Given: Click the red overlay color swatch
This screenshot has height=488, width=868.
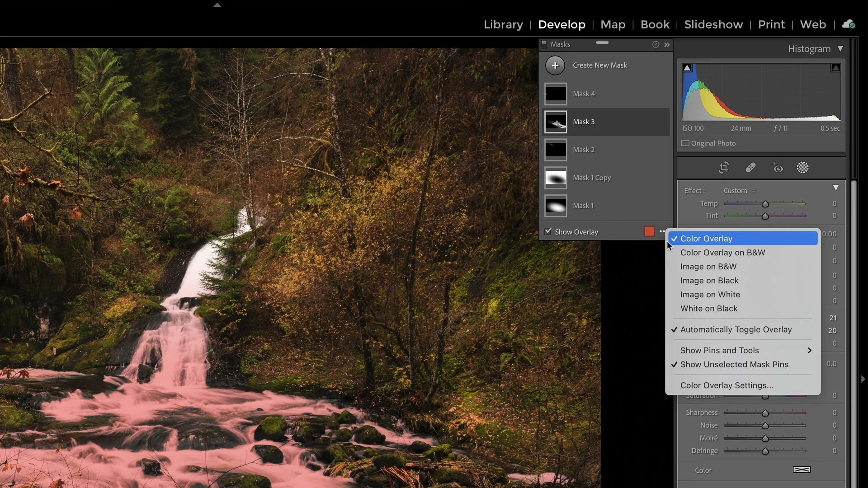Looking at the screenshot, I should tap(649, 231).
